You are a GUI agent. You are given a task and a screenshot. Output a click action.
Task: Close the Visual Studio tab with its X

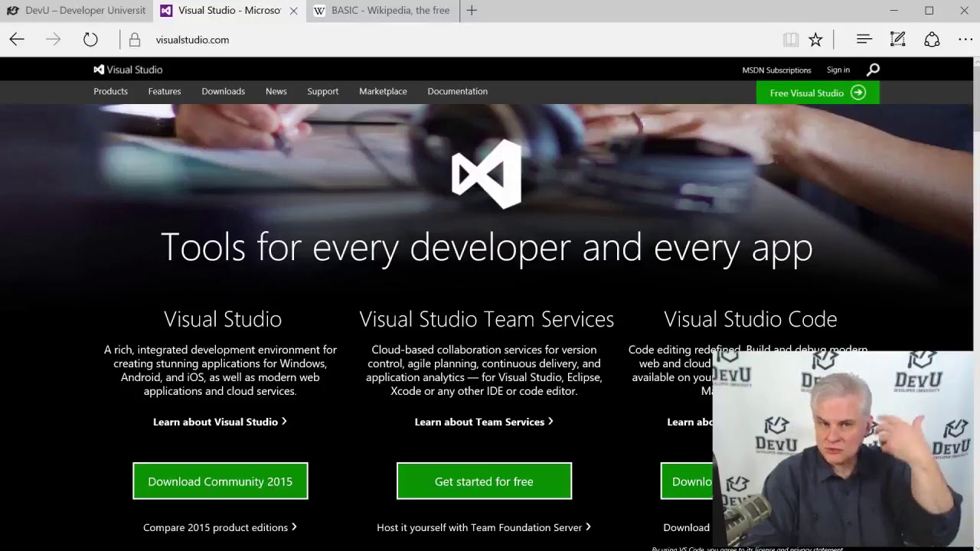pos(293,11)
